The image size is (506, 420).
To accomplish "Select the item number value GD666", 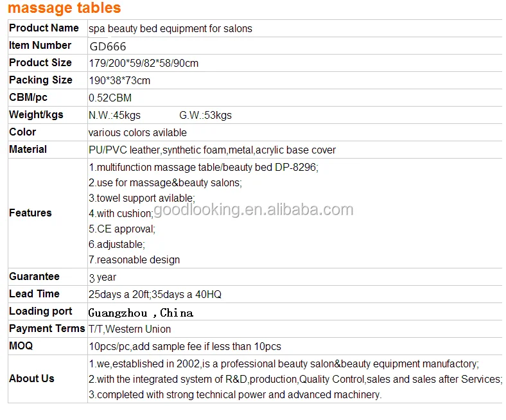I will pyautogui.click(x=107, y=46).
